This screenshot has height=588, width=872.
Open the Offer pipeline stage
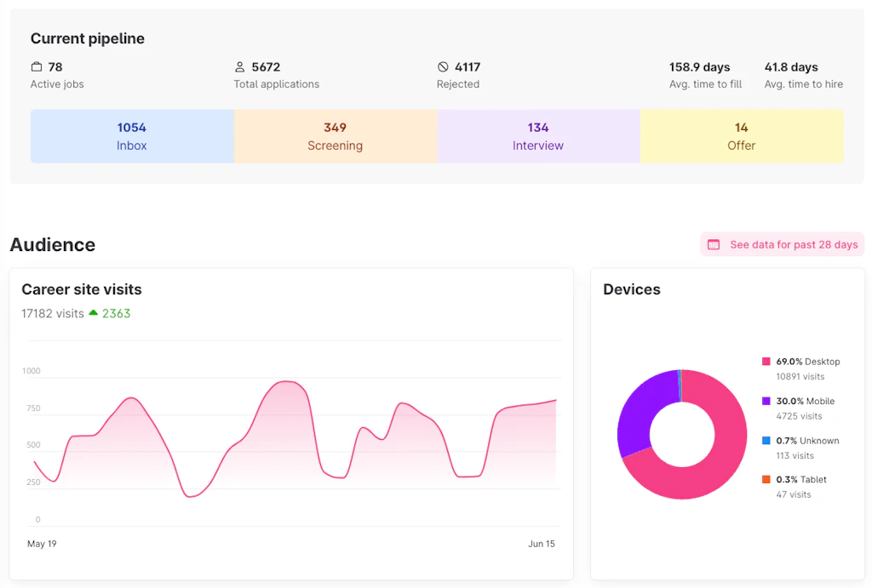742,136
